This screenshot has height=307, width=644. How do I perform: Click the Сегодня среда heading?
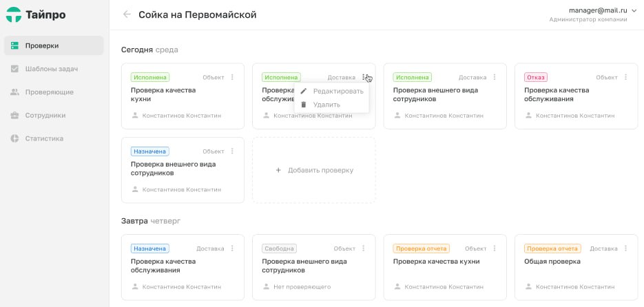point(149,50)
